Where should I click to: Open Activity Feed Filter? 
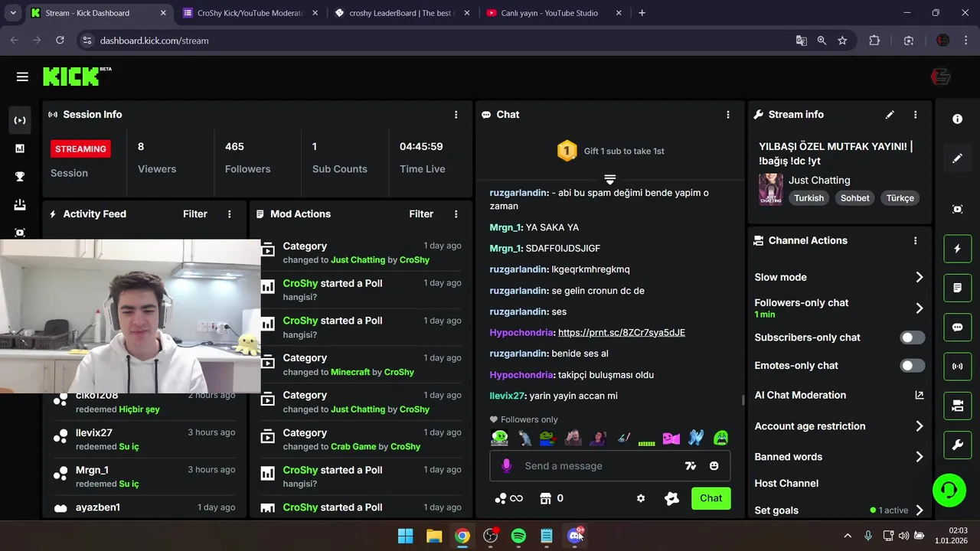(x=195, y=214)
